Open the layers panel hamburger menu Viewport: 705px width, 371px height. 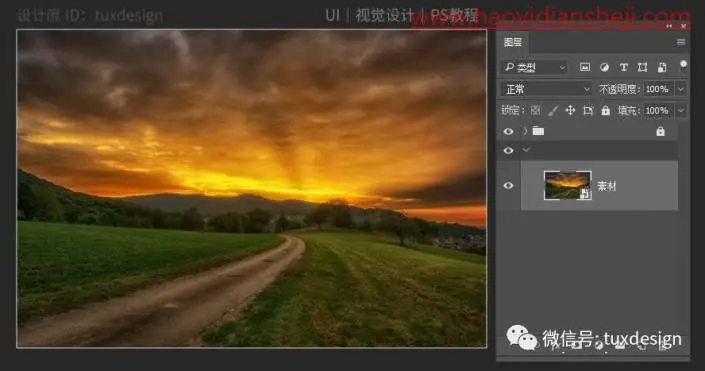click(x=681, y=42)
